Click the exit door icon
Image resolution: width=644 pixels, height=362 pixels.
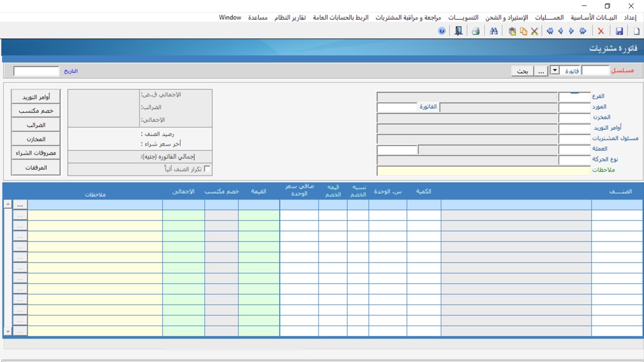[458, 31]
